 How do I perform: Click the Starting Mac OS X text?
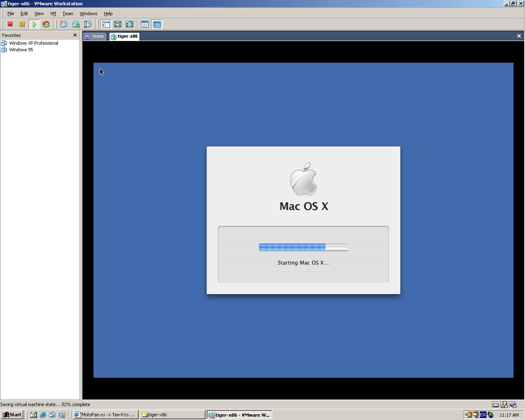click(x=303, y=262)
